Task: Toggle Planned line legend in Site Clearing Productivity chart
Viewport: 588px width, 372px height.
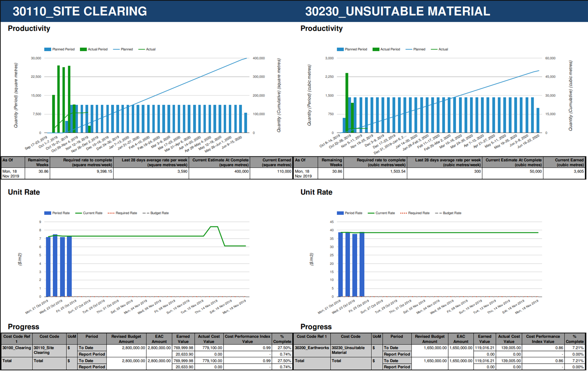Action: tap(123, 49)
